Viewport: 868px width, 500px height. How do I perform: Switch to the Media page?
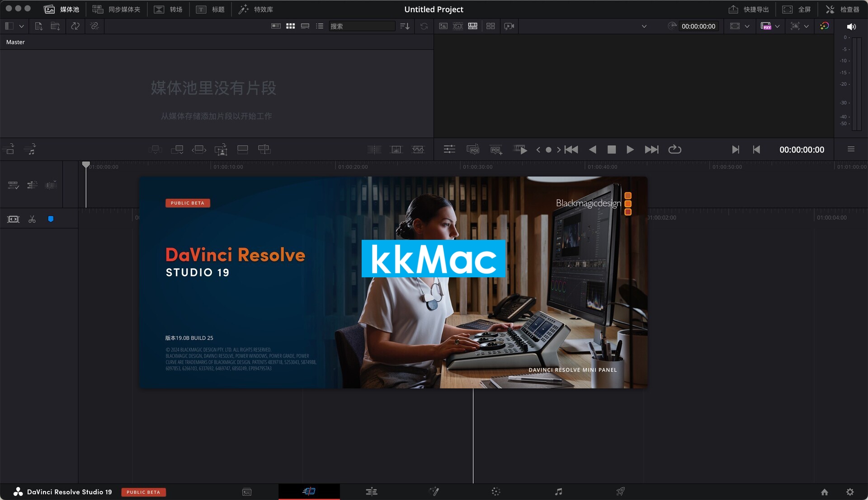(247, 492)
